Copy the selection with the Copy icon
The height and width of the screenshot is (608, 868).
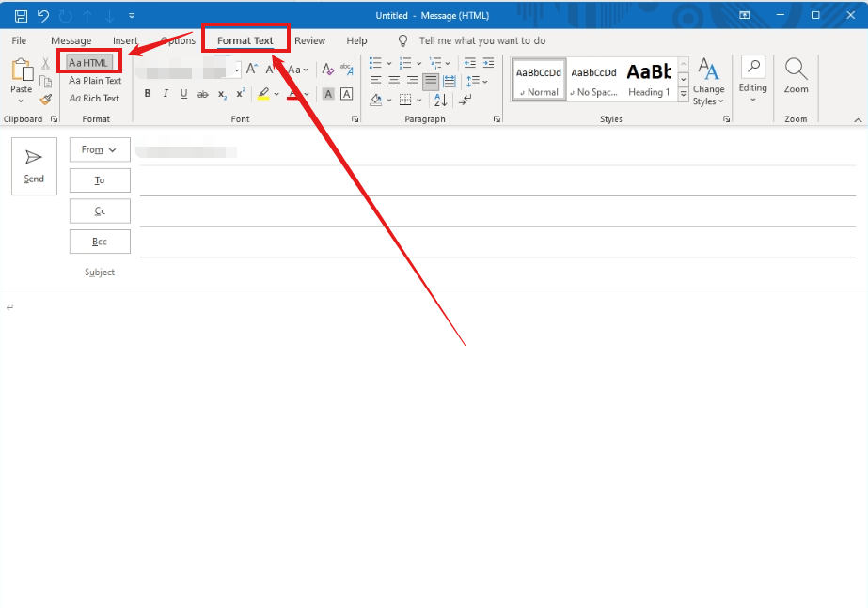[45, 82]
